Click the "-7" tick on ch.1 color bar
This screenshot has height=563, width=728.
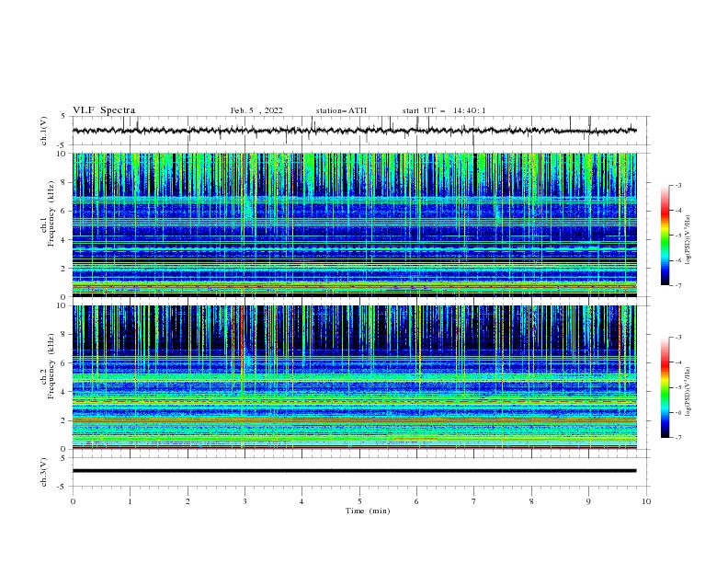[x=677, y=285]
